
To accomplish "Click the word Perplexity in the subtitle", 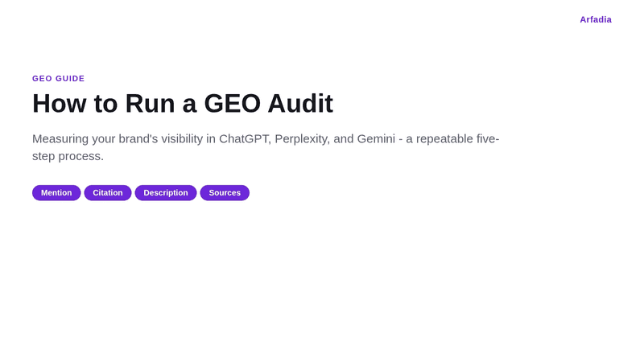I will pos(302,139).
